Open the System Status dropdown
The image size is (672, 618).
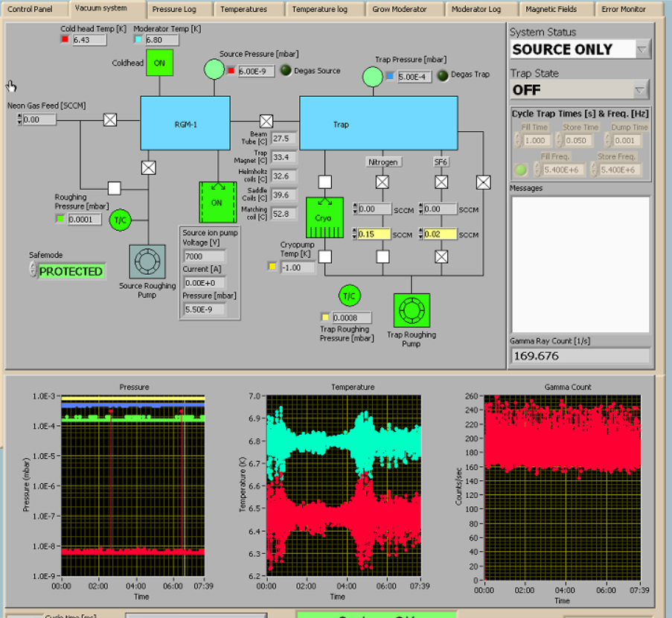641,50
